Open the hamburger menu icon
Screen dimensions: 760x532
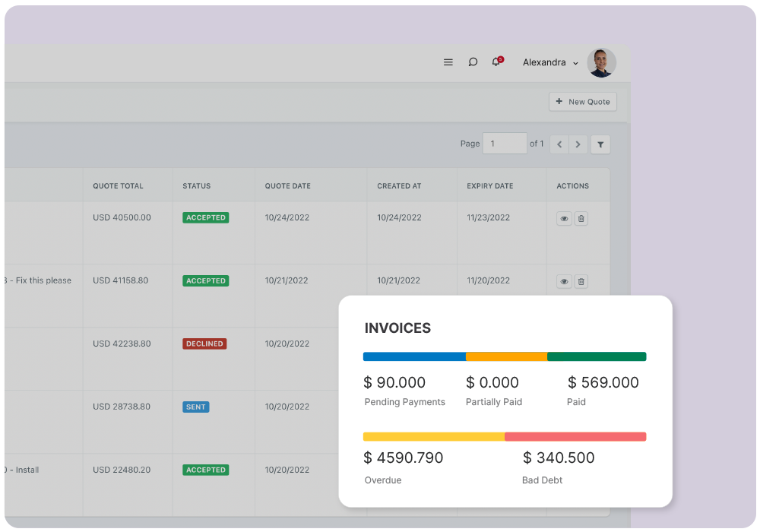(x=448, y=62)
